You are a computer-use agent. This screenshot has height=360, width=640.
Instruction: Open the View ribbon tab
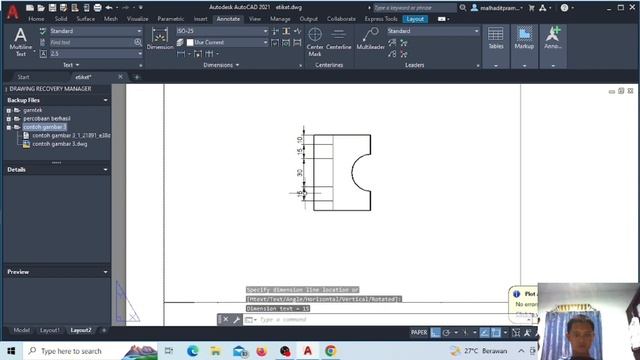pos(255,19)
